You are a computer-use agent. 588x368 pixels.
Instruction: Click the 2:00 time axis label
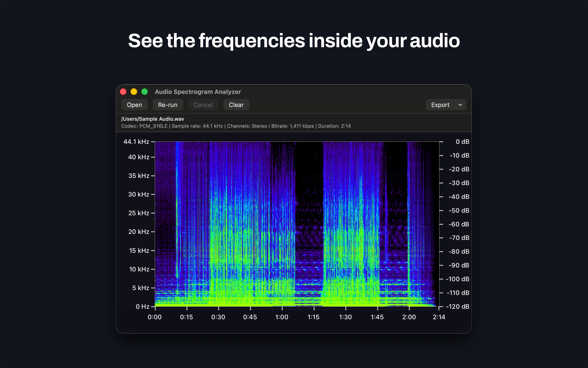409,317
